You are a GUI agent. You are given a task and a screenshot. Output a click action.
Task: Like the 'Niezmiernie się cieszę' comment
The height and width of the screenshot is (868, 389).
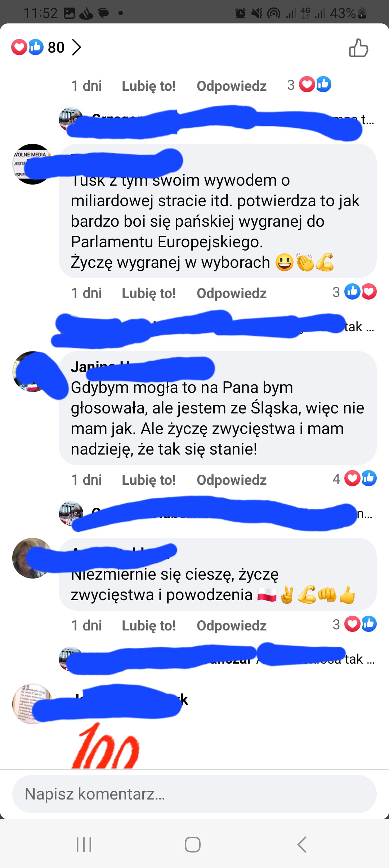click(x=149, y=626)
